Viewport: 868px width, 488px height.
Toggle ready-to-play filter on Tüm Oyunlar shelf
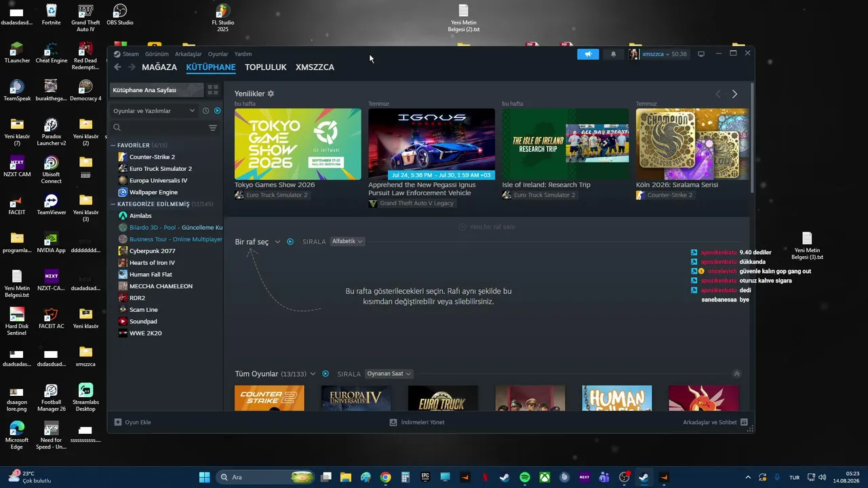[x=325, y=373]
